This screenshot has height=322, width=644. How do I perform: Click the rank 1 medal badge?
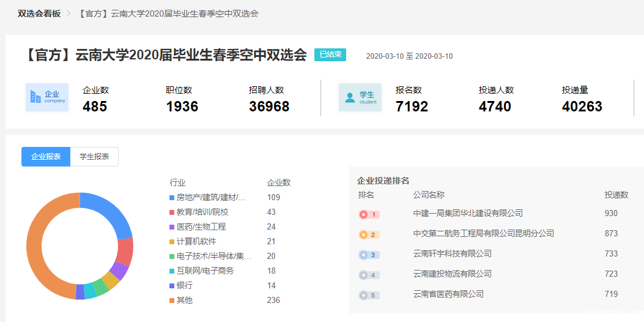tap(369, 214)
